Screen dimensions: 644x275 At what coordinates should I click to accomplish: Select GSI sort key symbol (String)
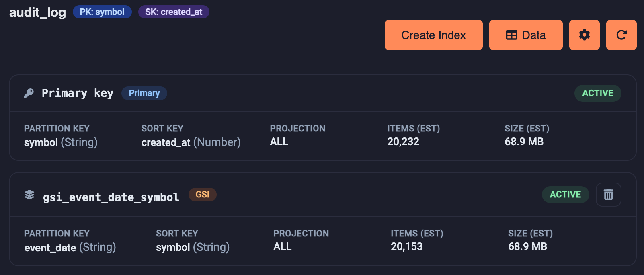point(193,247)
